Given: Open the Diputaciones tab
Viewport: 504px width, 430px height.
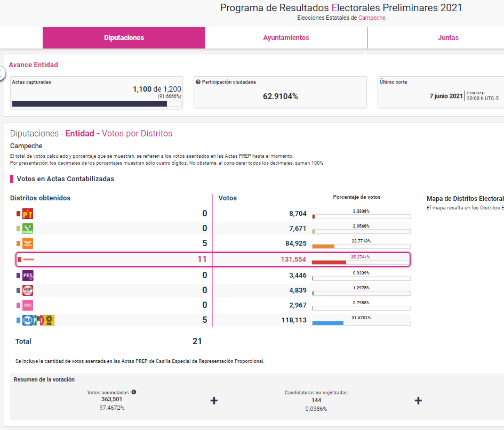Looking at the screenshot, I should point(124,38).
